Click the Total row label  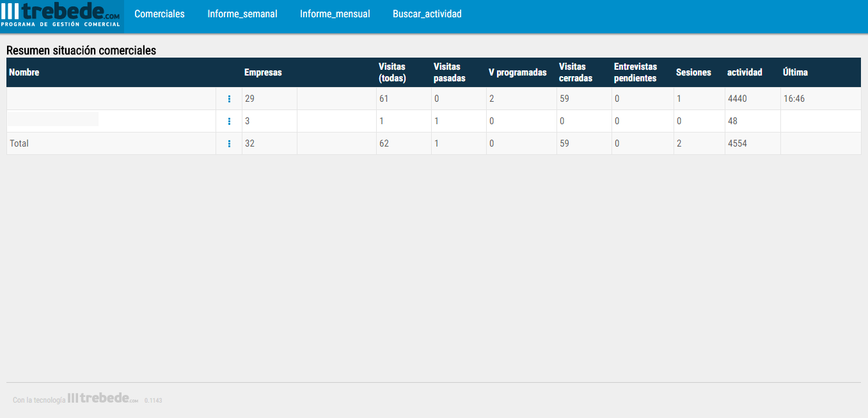coord(19,143)
